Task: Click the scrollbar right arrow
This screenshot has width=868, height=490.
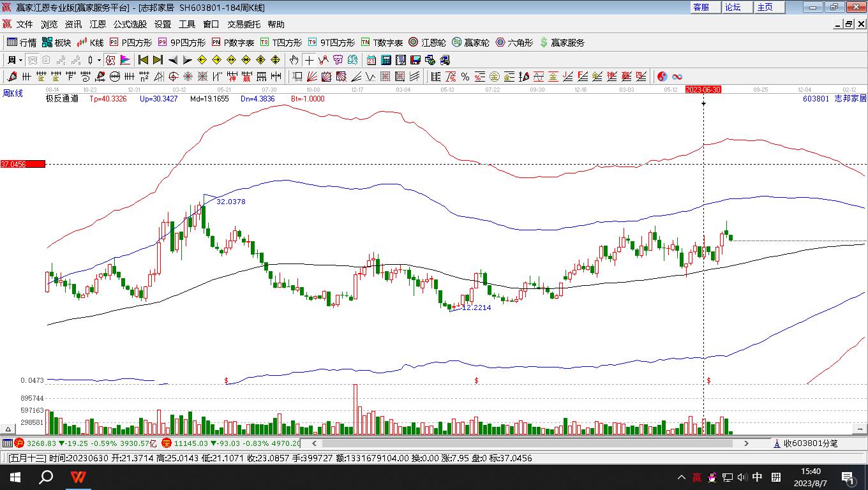Action: click(x=746, y=443)
